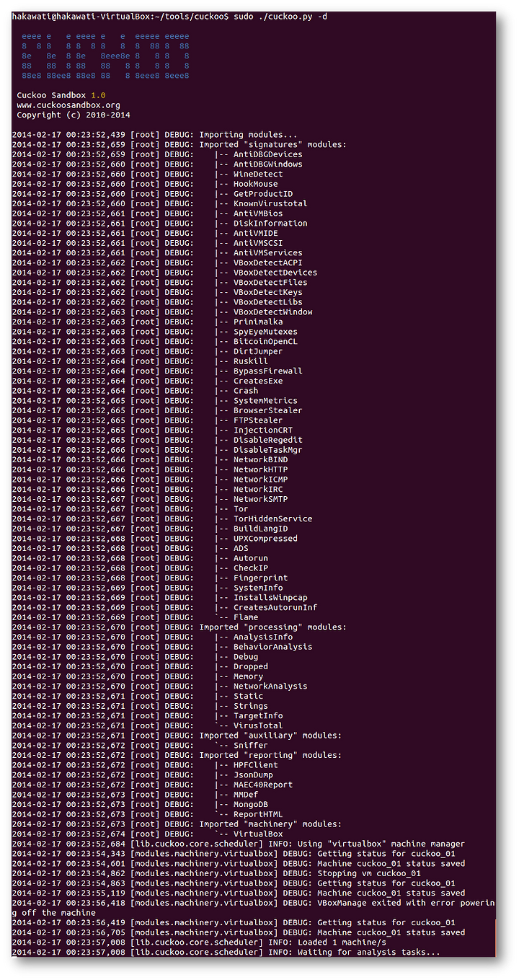Select the HookMouse module entry
519x980 pixels.
[255, 184]
